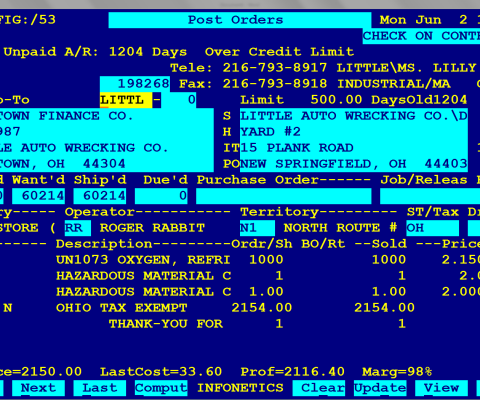The height and width of the screenshot is (400, 480).
Task: Click the Ship'd date field 60214
Action: [100, 196]
